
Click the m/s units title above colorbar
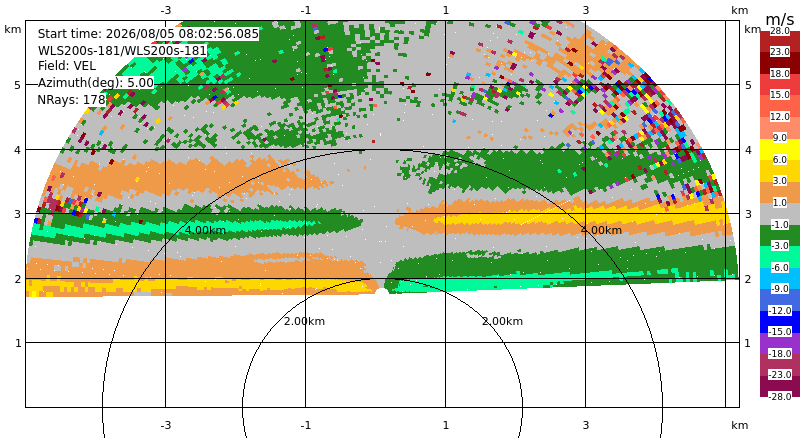click(x=780, y=19)
